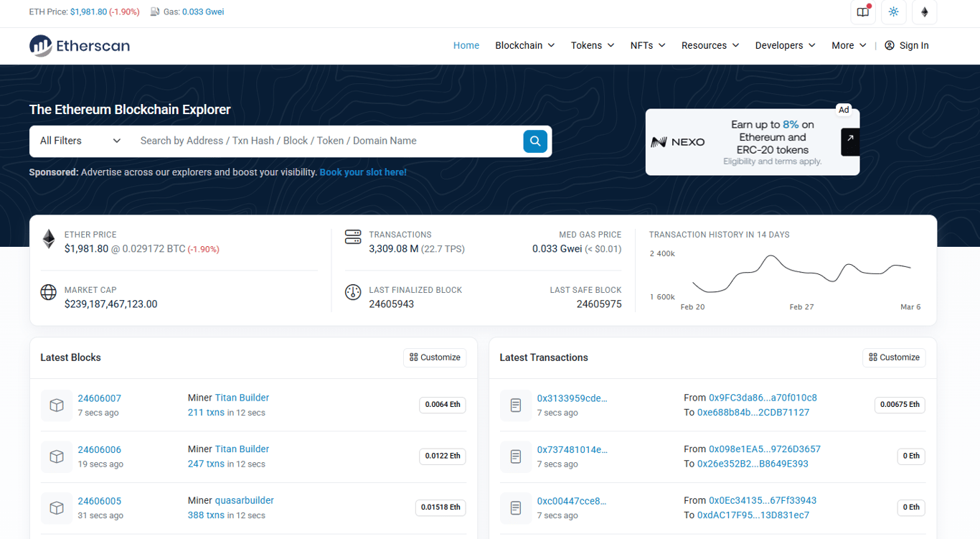Screen dimensions: 980x539
Task: Open announcements via the book icon
Action: pos(862,12)
